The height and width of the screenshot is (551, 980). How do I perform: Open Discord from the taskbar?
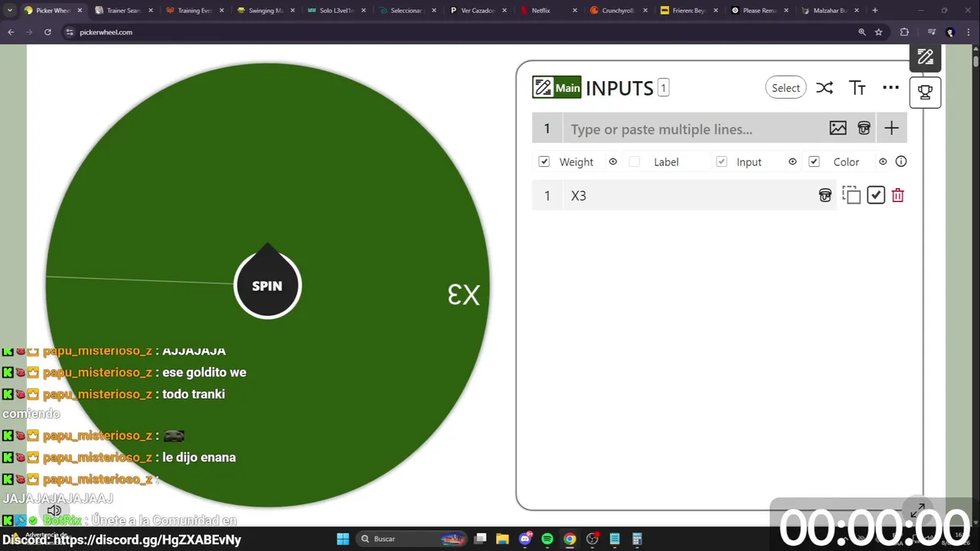[524, 539]
